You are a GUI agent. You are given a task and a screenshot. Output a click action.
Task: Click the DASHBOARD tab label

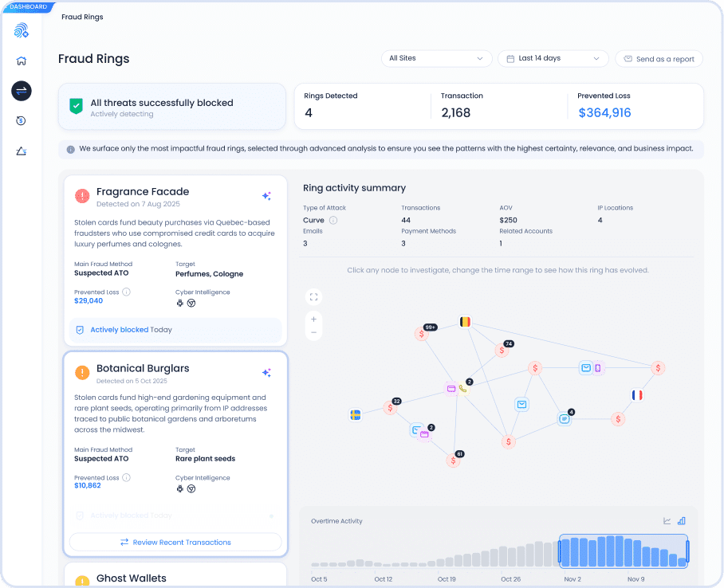[x=28, y=7]
